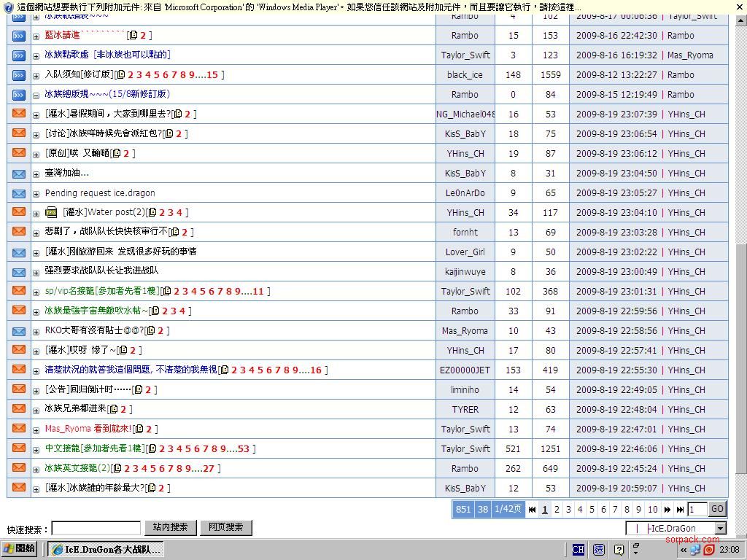Jump to the last page with the pager arrow
This screenshot has height=560, width=747.
680,510
